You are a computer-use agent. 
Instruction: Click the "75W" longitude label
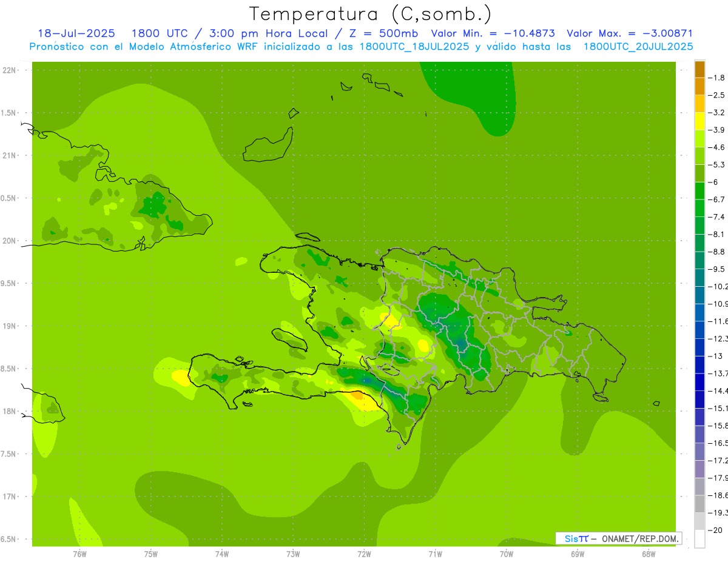point(151,554)
